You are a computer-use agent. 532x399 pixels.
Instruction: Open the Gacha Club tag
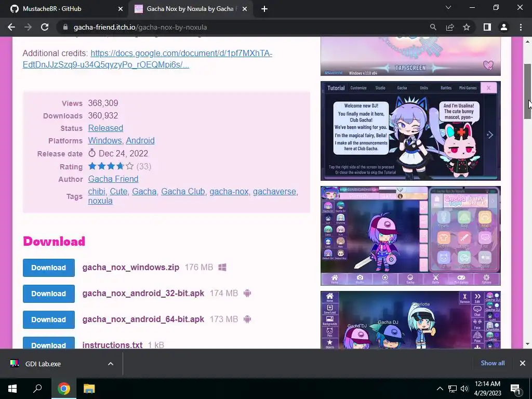coord(183,191)
